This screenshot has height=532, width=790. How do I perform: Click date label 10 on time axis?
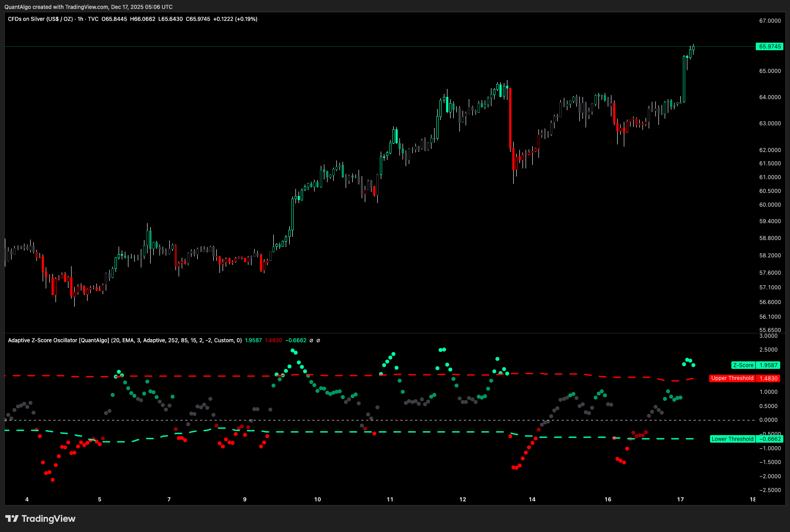pyautogui.click(x=318, y=500)
